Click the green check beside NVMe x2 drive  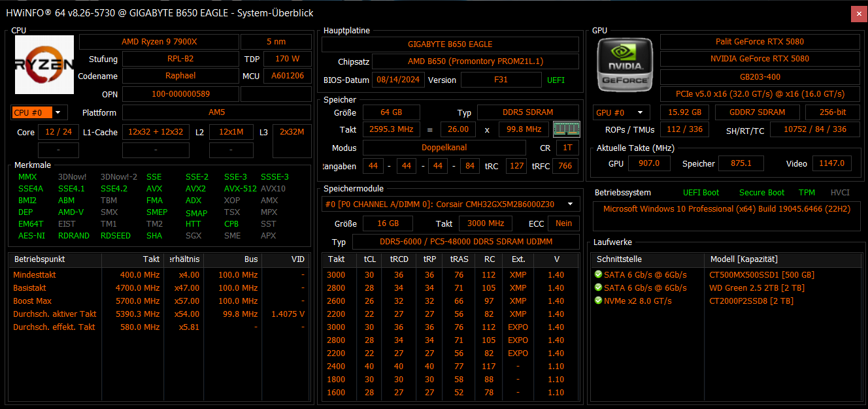(598, 301)
